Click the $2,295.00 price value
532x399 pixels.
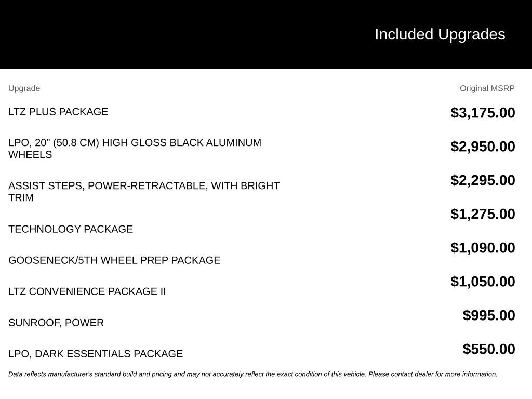[483, 180]
